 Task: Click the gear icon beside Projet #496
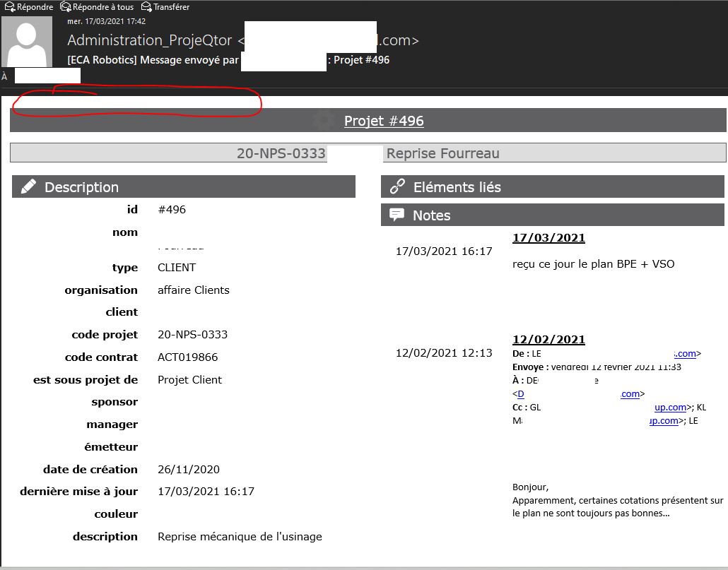[x=324, y=121]
